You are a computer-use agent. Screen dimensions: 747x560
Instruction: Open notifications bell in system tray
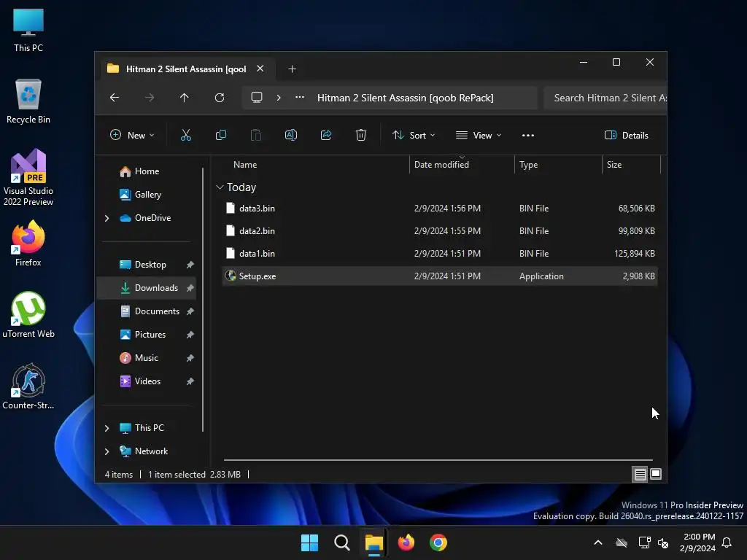(727, 542)
